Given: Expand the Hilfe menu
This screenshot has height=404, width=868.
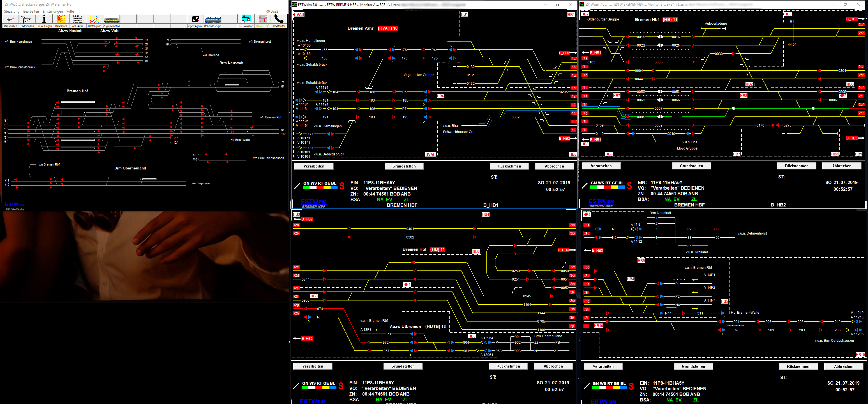Looking at the screenshot, I should pyautogui.click(x=70, y=12).
